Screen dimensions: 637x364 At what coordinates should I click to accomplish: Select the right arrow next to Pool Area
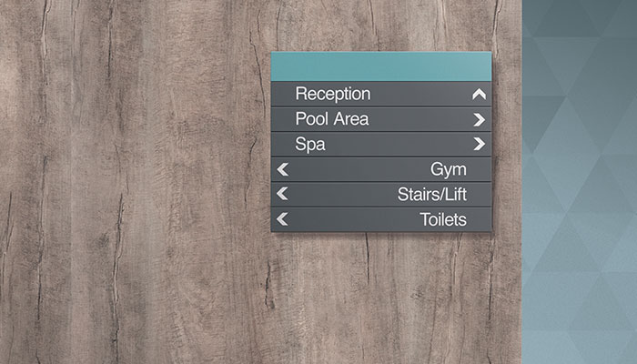[480, 119]
